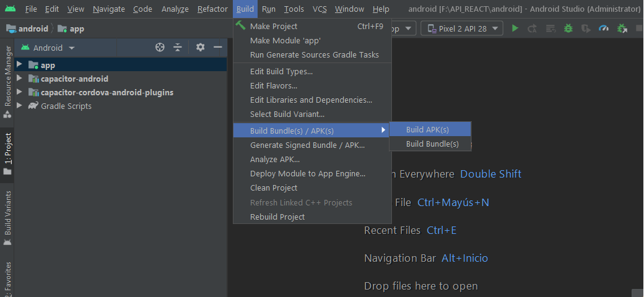Choose Edit Flavors...

click(x=312, y=86)
